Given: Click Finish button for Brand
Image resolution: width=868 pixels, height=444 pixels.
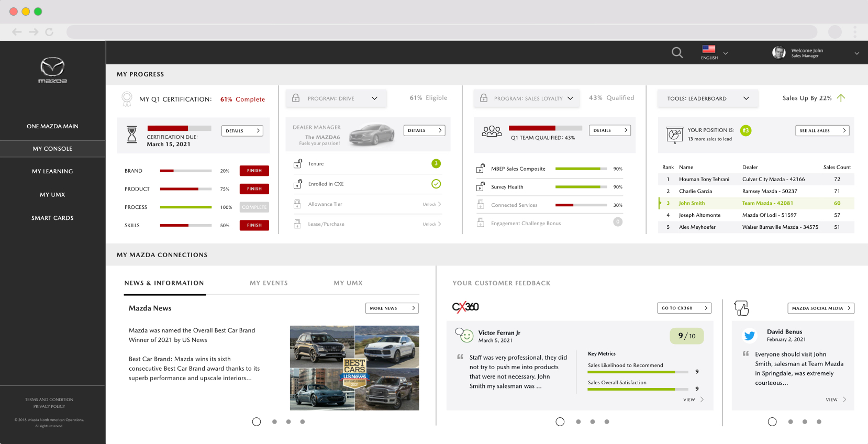Looking at the screenshot, I should click(x=254, y=171).
